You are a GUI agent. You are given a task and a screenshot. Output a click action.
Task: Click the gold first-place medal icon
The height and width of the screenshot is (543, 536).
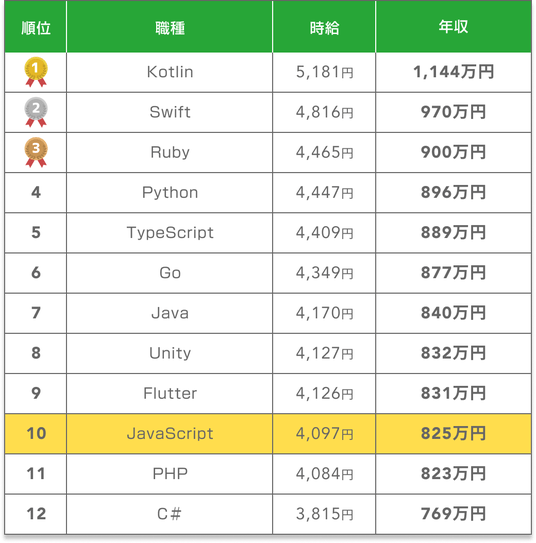(x=36, y=72)
